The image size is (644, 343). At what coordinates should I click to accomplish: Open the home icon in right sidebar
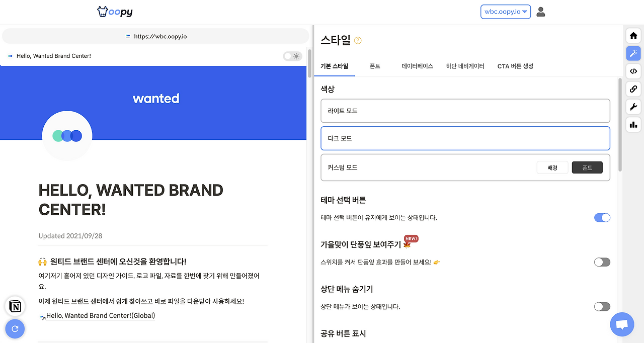coord(633,36)
